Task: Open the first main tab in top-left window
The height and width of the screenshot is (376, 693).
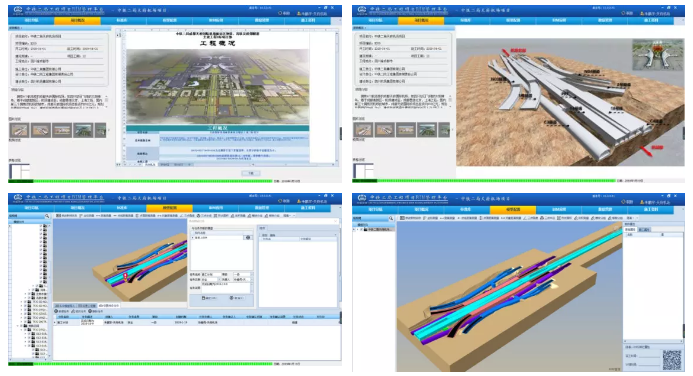Action: tap(31, 20)
